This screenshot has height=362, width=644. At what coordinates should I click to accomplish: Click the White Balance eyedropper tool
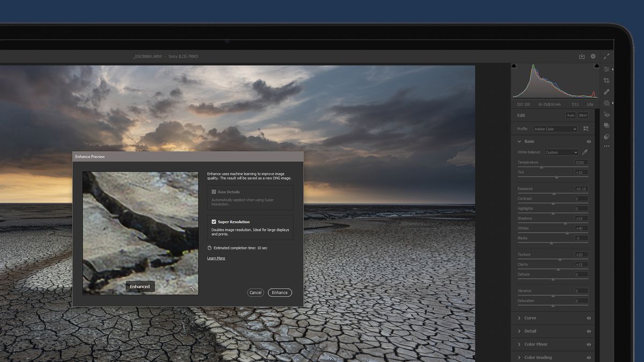(x=585, y=152)
